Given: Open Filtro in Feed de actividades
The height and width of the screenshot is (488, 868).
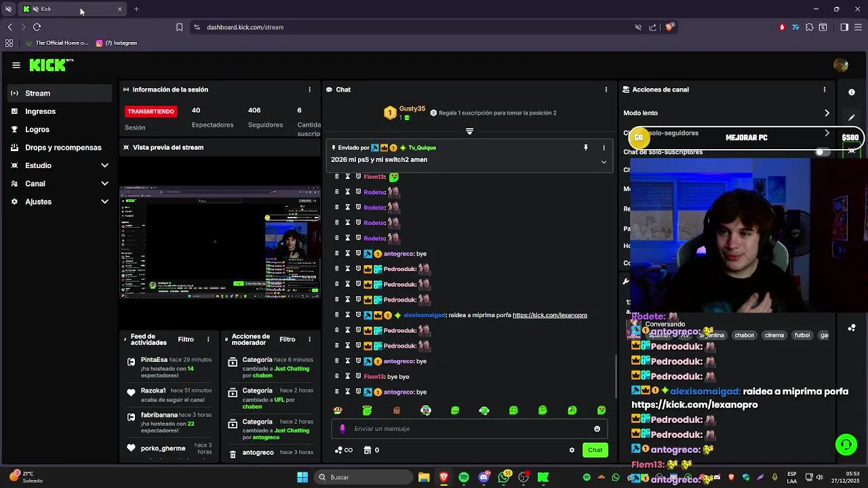Looking at the screenshot, I should pyautogui.click(x=186, y=340).
